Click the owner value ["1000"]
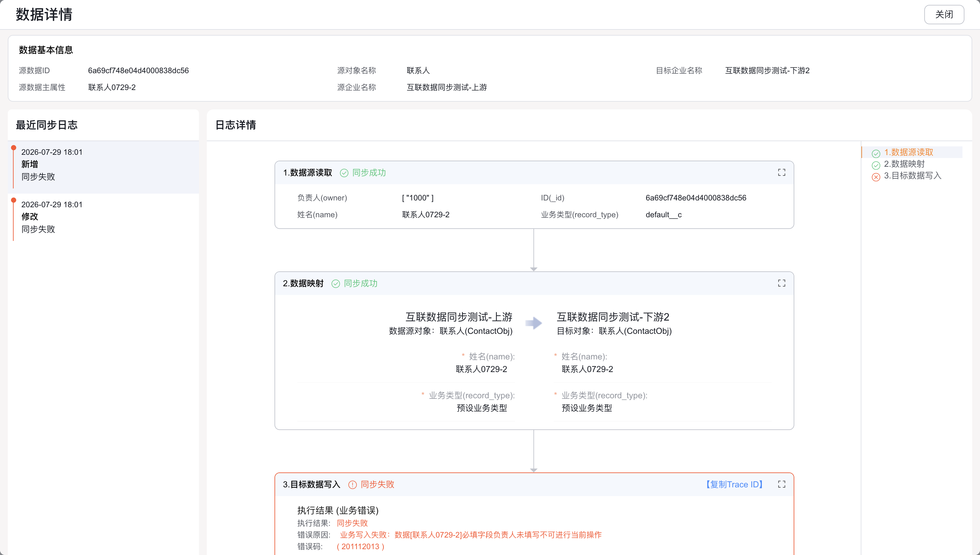Image resolution: width=980 pixels, height=555 pixels. 418,198
